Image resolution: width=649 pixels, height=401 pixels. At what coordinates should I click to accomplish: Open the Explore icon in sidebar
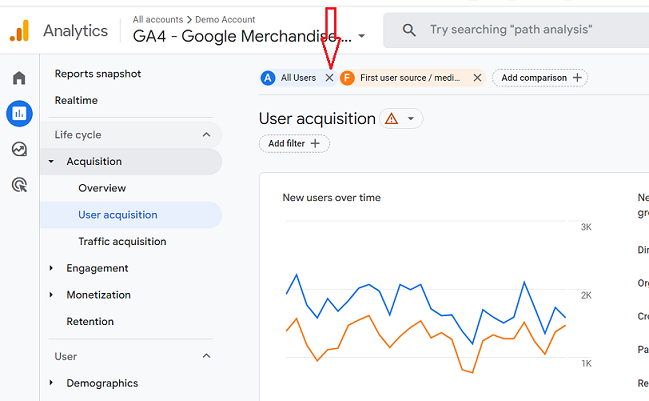pos(19,149)
